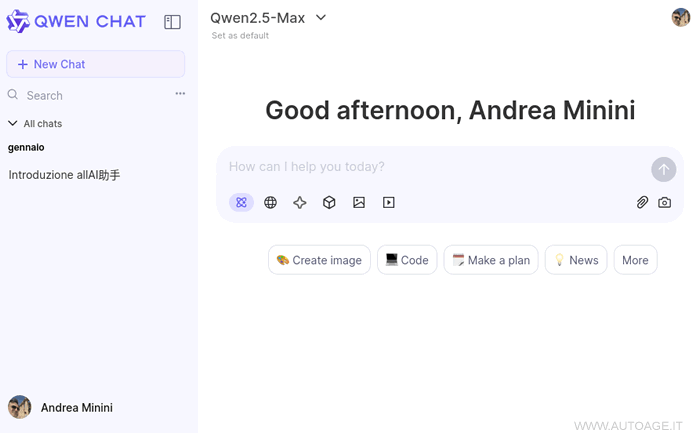Attach a file with the paperclip icon

642,203
